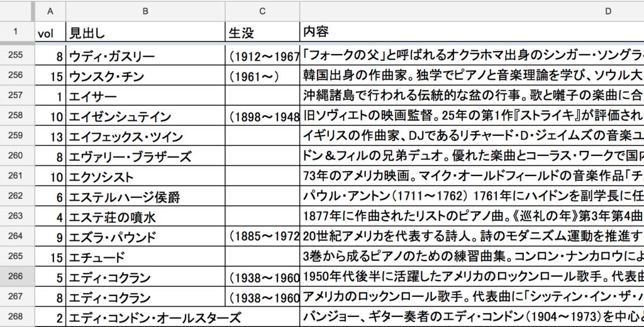Select vol cell '6' in row 262

tap(50, 196)
